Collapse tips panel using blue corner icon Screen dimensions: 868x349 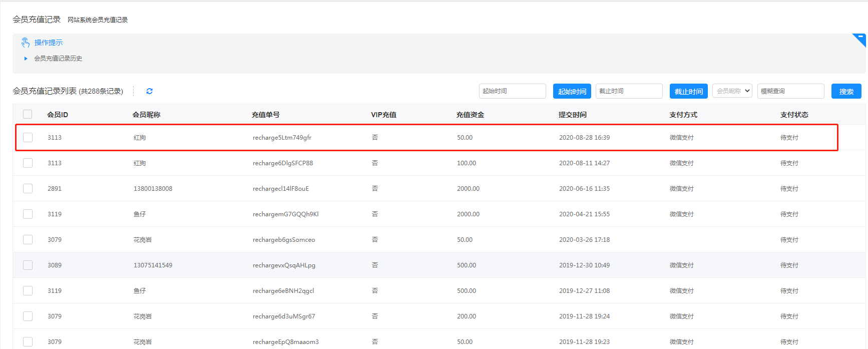pos(860,39)
